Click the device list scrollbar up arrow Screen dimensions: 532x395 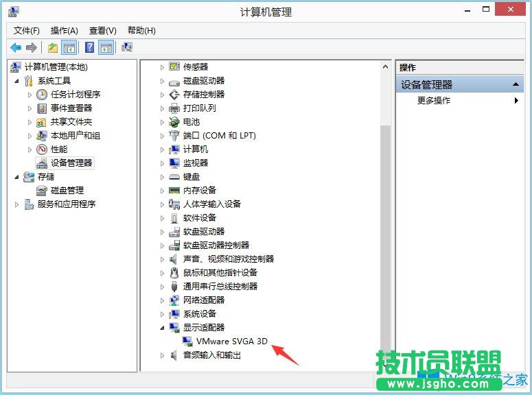click(x=385, y=67)
